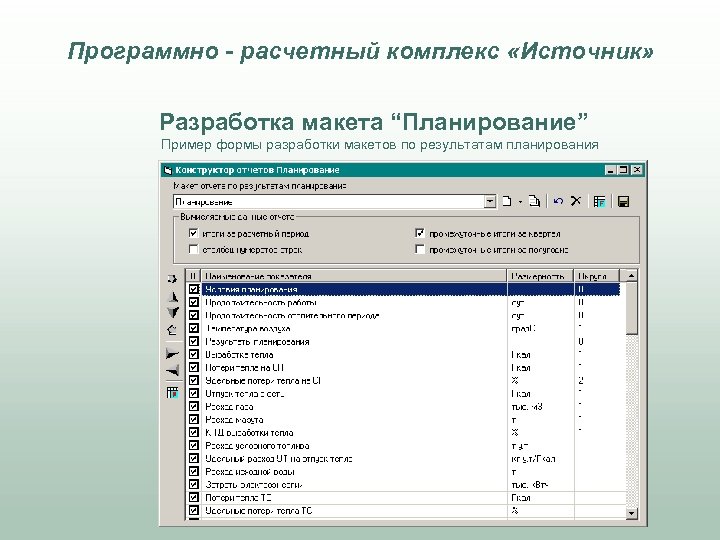Uncheck the Расход газа row checkbox
The width and height of the screenshot is (720, 540).
194,406
